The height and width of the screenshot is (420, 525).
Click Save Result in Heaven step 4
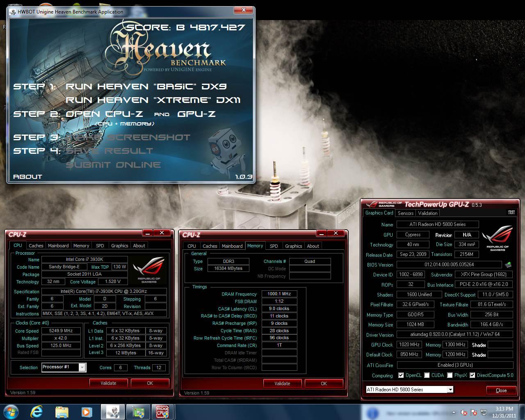[x=109, y=151]
